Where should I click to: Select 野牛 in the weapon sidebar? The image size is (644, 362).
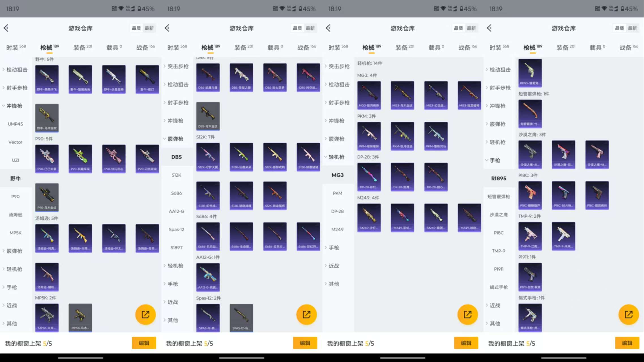click(15, 178)
